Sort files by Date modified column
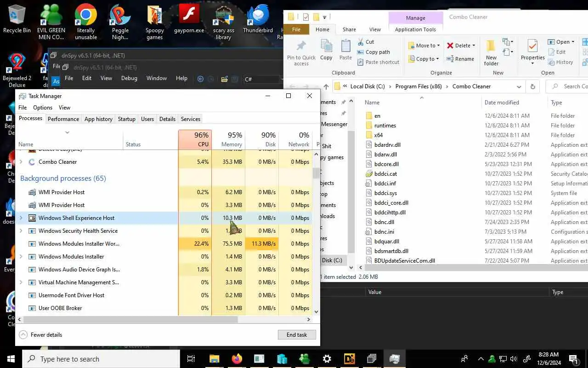This screenshot has height=368, width=588. coord(502,103)
